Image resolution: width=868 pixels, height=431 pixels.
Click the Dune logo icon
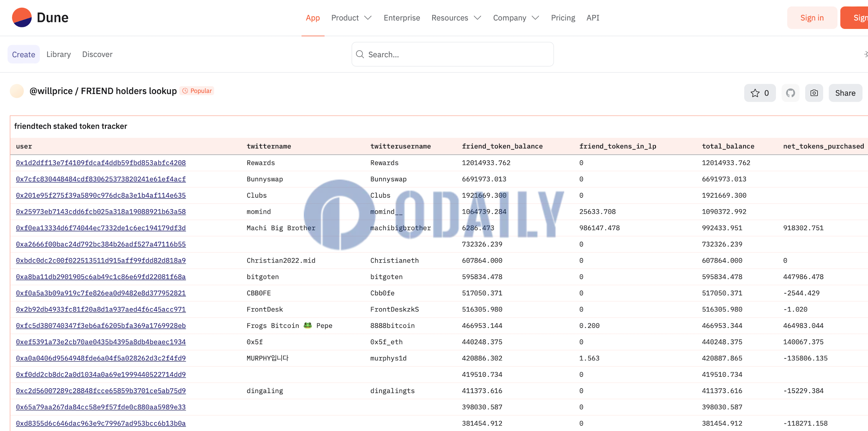coord(22,18)
